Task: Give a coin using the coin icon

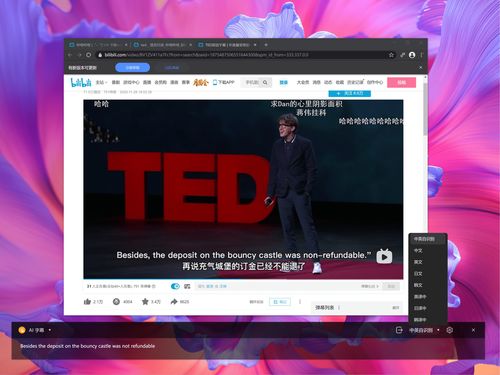Action: (116, 302)
